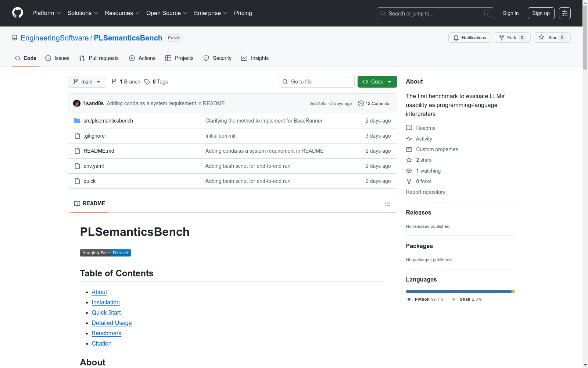This screenshot has width=588, height=368.
Task: Expand the Solutions menu
Action: [x=83, y=13]
